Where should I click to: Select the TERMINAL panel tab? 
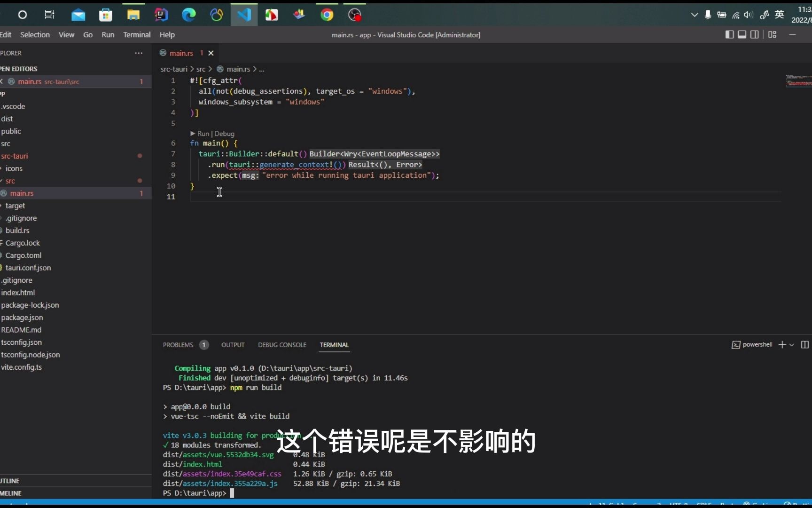[335, 345]
